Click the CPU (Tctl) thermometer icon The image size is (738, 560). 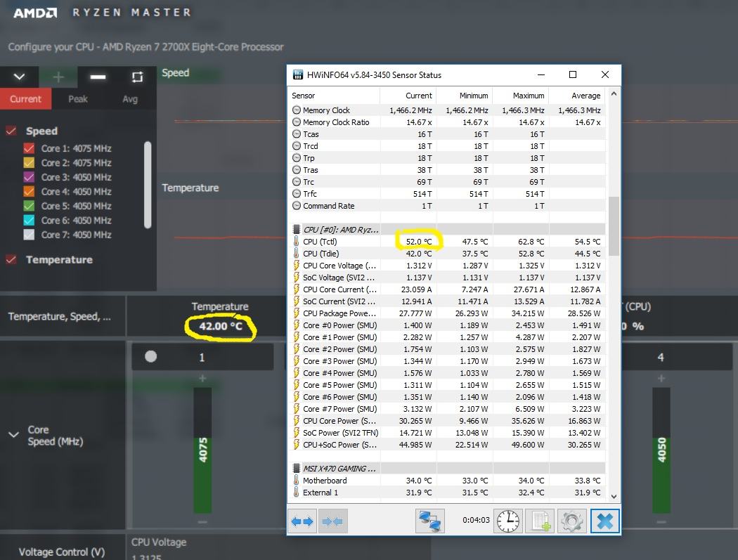296,242
